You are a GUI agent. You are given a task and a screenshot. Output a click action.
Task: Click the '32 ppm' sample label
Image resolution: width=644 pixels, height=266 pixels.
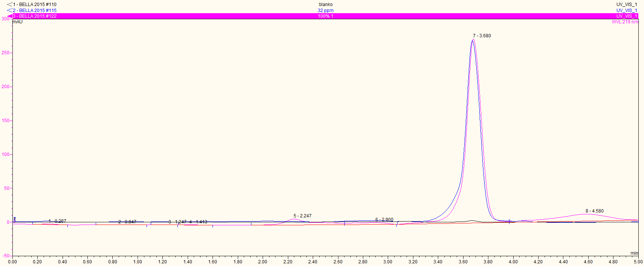click(x=326, y=11)
